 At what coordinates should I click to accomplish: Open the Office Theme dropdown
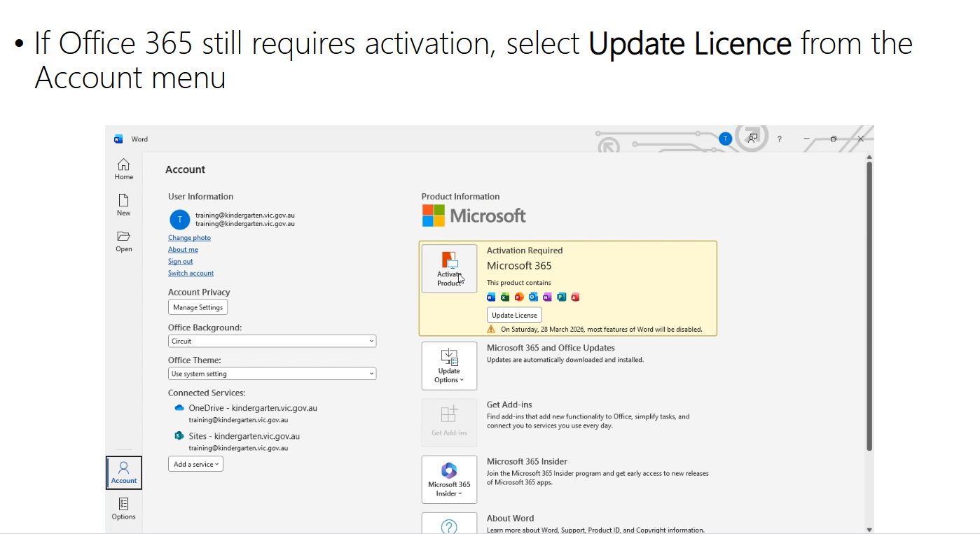272,374
